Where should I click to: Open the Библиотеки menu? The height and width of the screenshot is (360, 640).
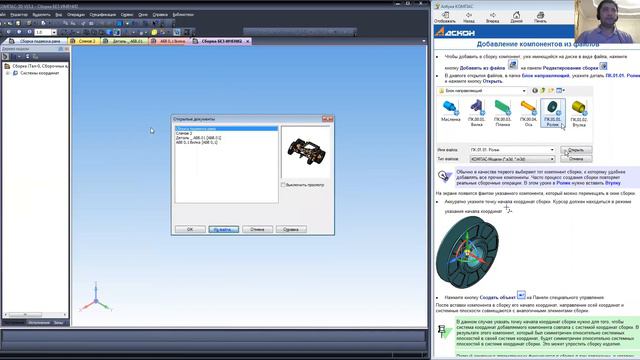[x=183, y=15]
